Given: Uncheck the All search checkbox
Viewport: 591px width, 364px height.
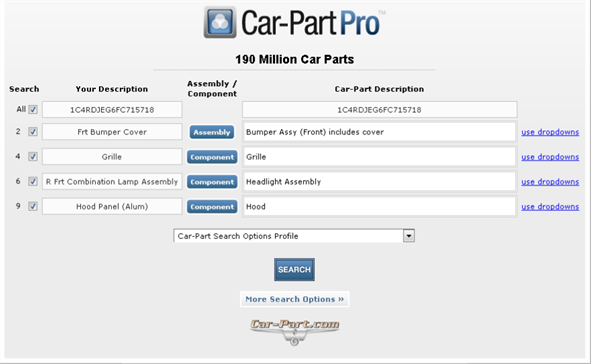Looking at the screenshot, I should click(x=33, y=110).
